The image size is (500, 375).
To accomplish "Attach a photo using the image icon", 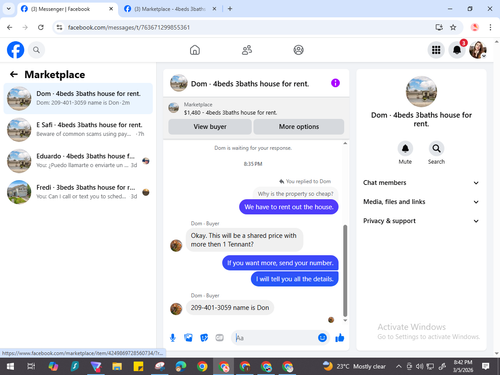I will point(188,338).
